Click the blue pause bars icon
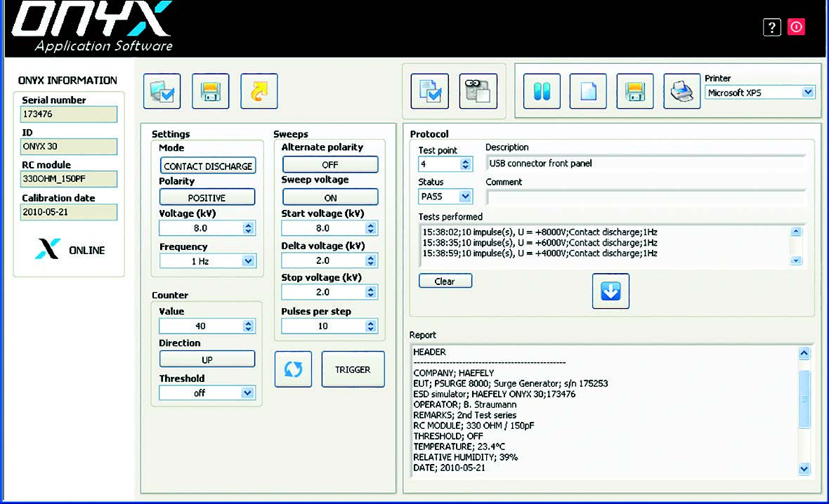Image resolution: width=829 pixels, height=504 pixels. pos(542,91)
